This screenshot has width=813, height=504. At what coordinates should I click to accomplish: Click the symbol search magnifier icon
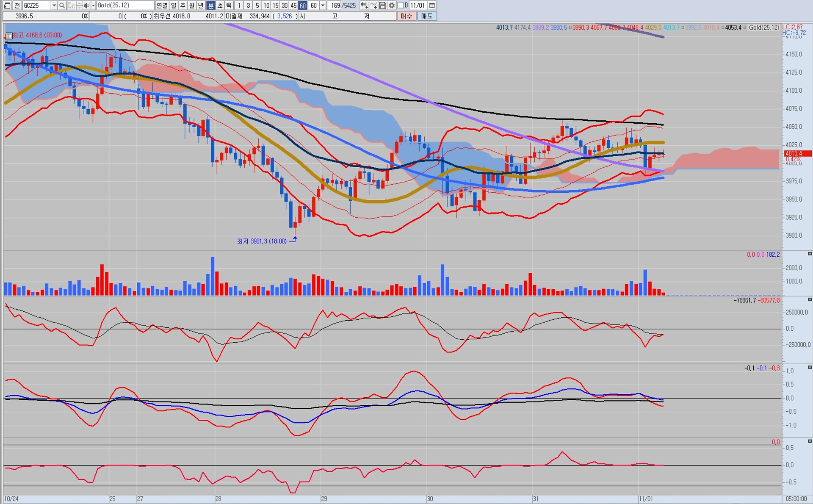tap(62, 6)
